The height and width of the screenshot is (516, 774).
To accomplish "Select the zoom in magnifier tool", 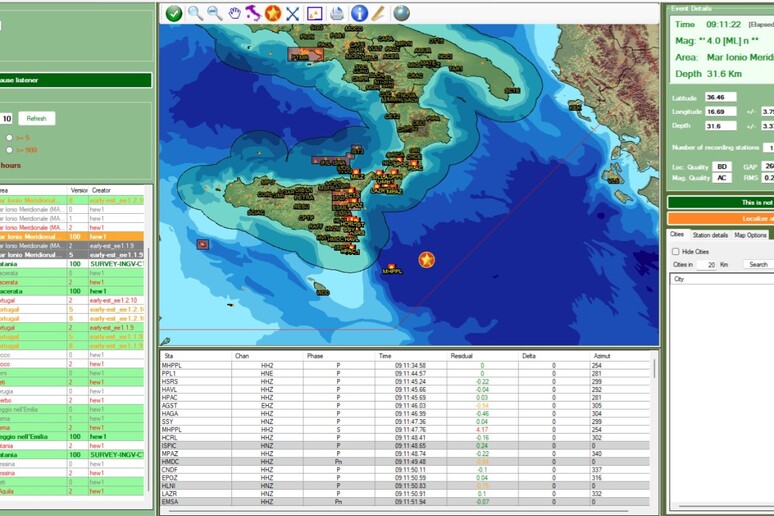I will pyautogui.click(x=195, y=13).
